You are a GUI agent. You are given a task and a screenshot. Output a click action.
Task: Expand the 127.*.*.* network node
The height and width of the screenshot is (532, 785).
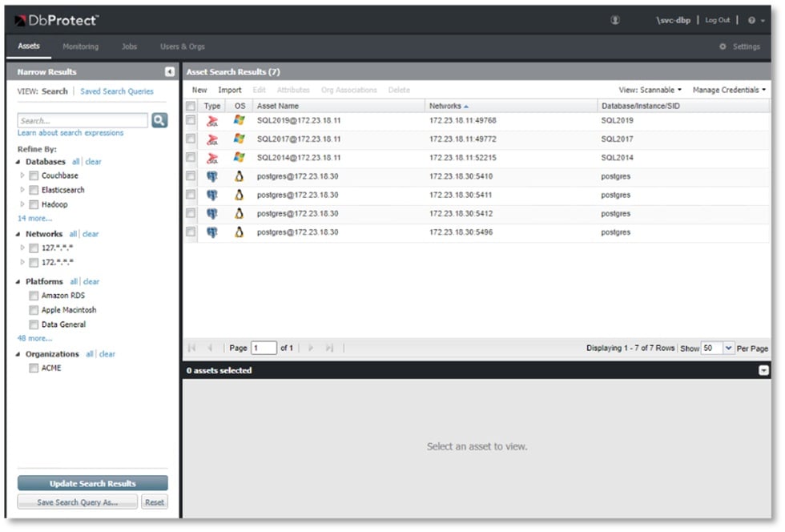[22, 248]
